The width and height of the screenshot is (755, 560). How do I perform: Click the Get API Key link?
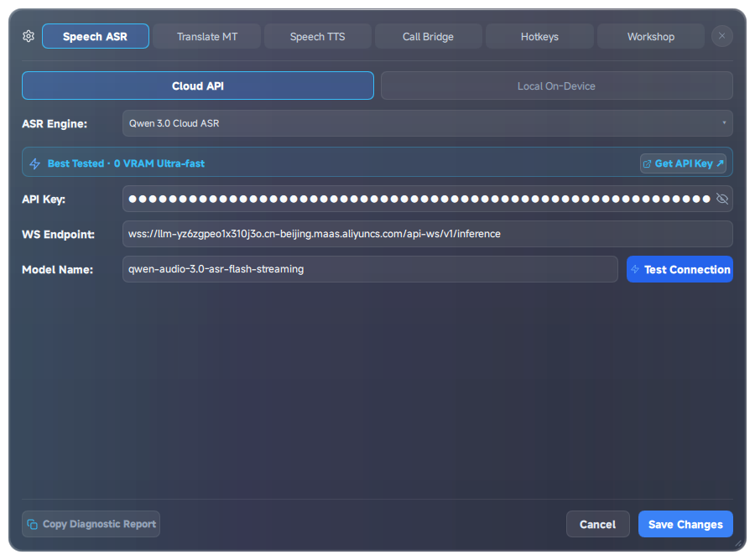tap(683, 163)
